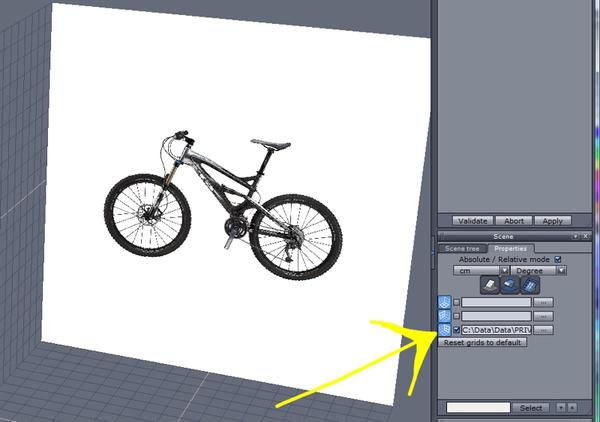Switch to the Properties tab
The image size is (600, 422).
tap(510, 248)
